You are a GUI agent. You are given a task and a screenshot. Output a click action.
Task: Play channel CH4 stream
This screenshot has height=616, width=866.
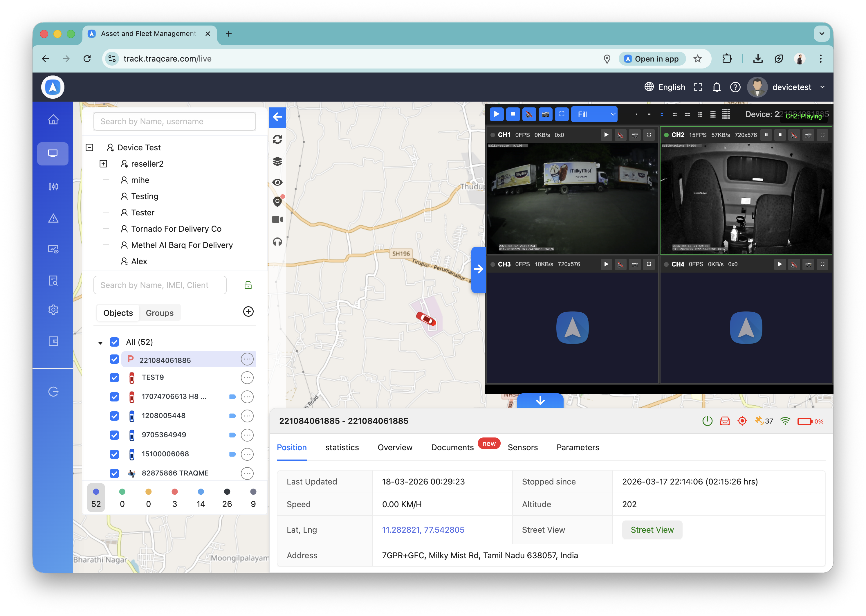pos(780,264)
